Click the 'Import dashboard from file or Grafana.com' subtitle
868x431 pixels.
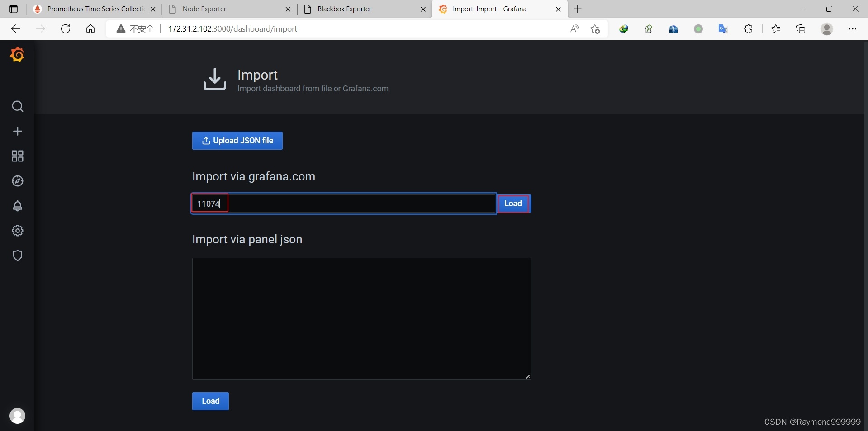pyautogui.click(x=313, y=89)
